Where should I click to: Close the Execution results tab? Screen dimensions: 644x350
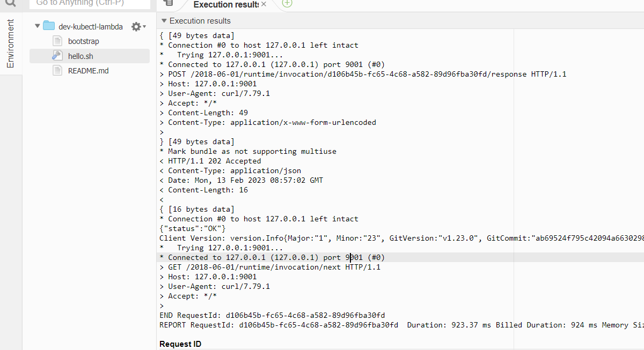(x=264, y=4)
